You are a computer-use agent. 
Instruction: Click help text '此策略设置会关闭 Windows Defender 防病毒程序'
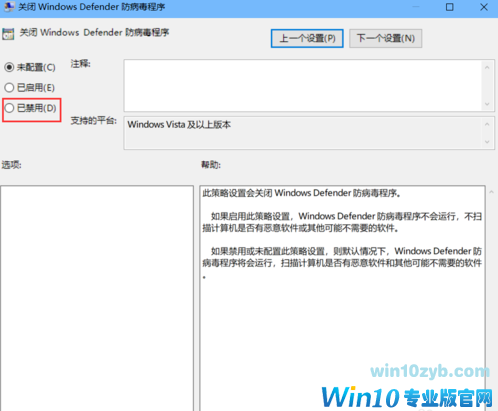[x=301, y=193]
